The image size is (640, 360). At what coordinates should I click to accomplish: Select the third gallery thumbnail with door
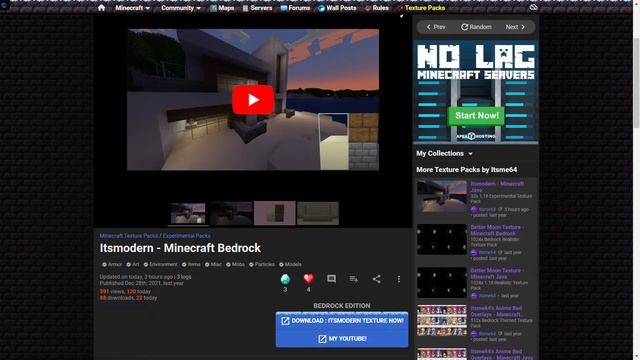[274, 213]
